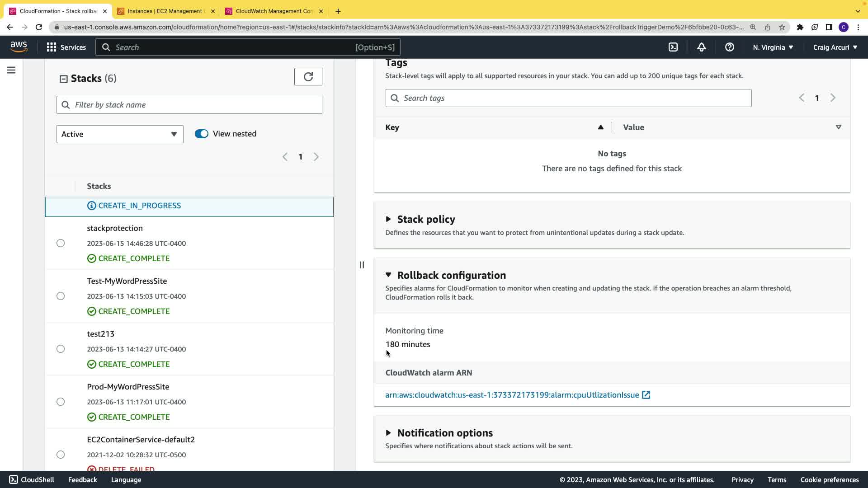Viewport: 868px width, 488px height.
Task: Open the Active status filter dropdown
Action: [120, 134]
